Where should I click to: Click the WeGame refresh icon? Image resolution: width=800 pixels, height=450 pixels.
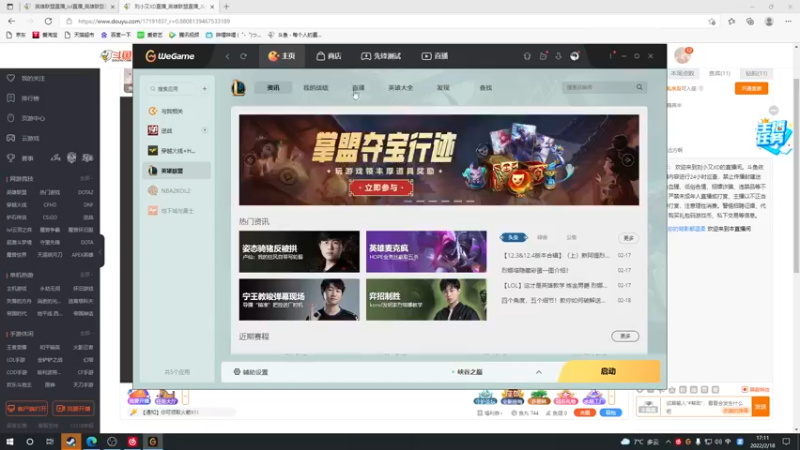[243, 56]
